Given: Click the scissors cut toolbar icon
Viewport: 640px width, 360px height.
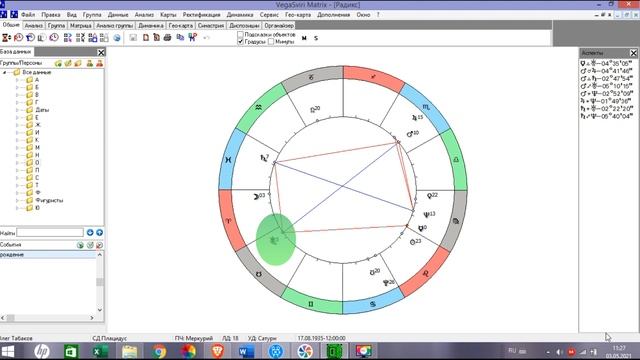Looking at the screenshot, I should click(x=193, y=38).
